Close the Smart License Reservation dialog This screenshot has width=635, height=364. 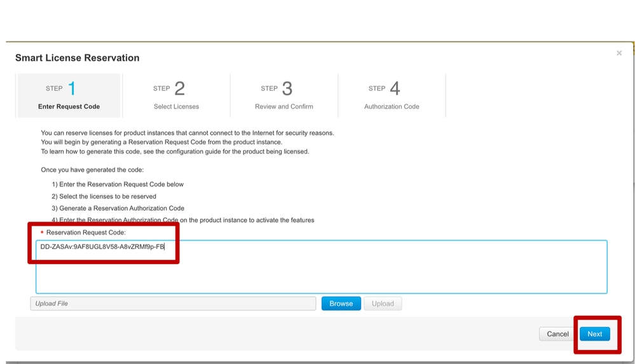point(619,53)
